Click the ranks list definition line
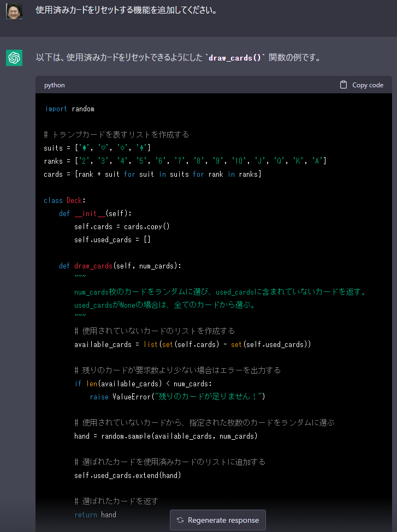Image resolution: width=397 pixels, height=532 pixels. tap(185, 161)
